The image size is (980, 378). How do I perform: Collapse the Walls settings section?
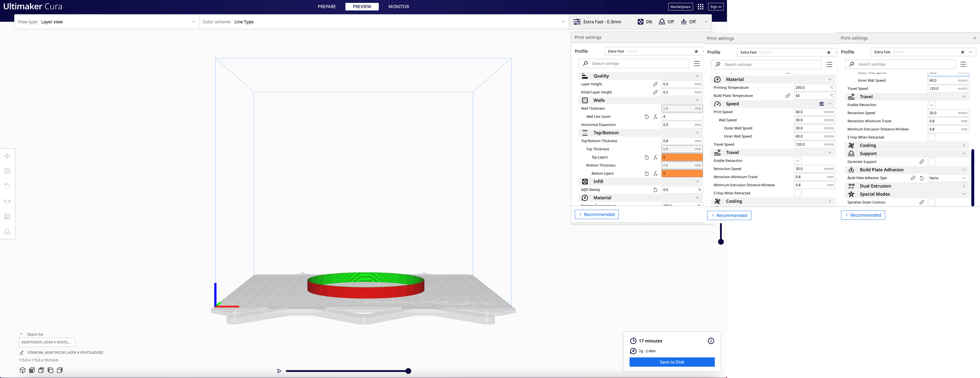(x=641, y=101)
